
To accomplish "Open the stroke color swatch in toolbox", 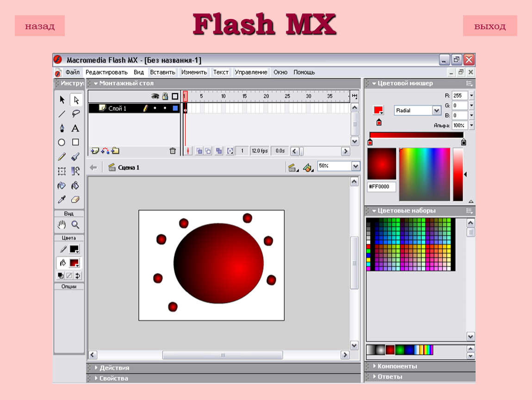I will tap(74, 249).
